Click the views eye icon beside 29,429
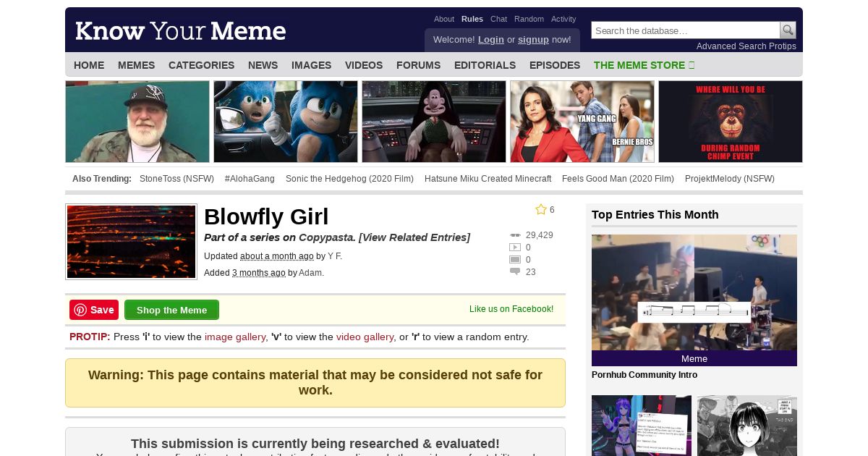 coord(515,235)
